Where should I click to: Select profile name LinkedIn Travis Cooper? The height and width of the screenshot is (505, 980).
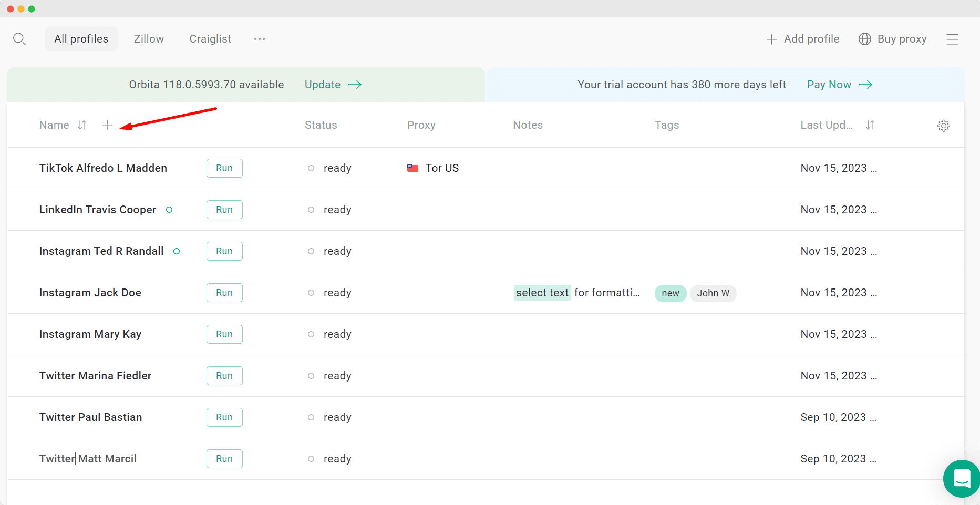pyautogui.click(x=98, y=210)
